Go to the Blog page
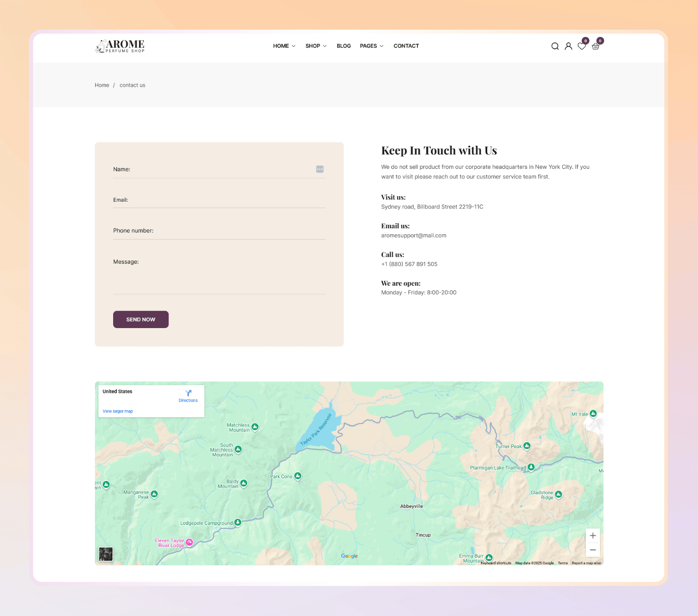Screen dimensions: 698x616 (x=344, y=46)
